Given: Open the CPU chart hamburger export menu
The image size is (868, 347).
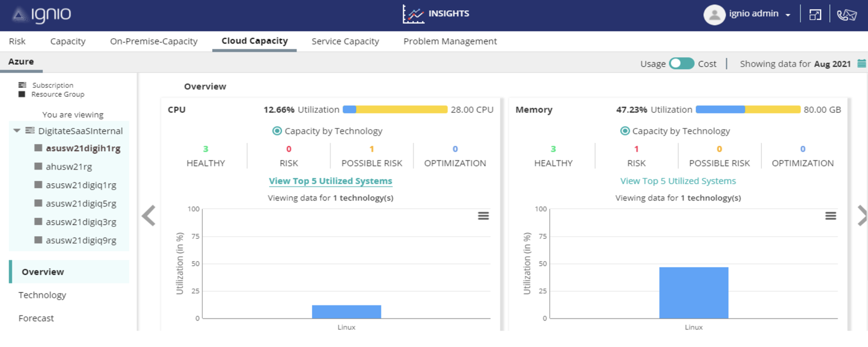Looking at the screenshot, I should pyautogui.click(x=483, y=215).
